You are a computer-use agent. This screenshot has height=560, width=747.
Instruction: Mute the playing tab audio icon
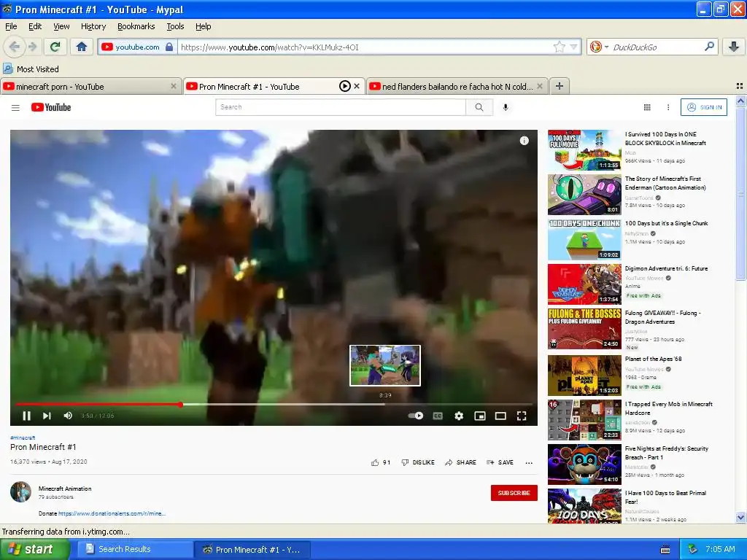(344, 86)
